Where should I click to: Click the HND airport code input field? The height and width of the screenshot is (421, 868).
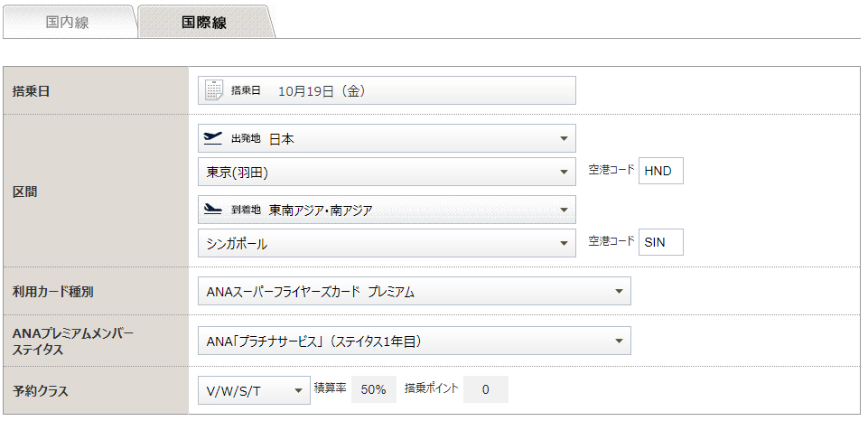pyautogui.click(x=660, y=171)
